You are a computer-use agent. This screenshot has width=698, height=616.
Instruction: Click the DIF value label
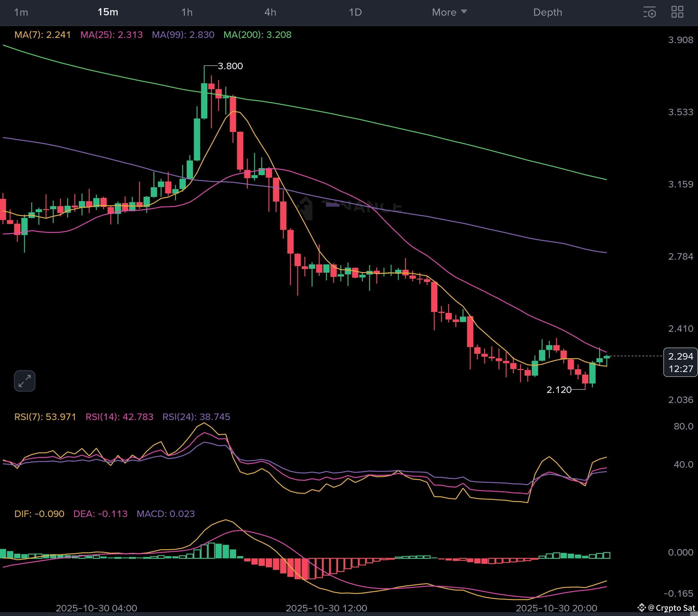(39, 514)
